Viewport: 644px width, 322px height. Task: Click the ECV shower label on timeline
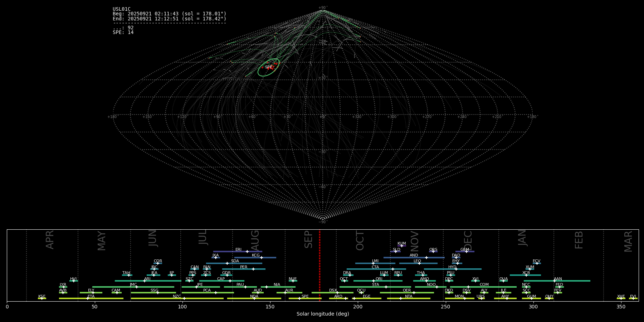(x=536, y=261)
